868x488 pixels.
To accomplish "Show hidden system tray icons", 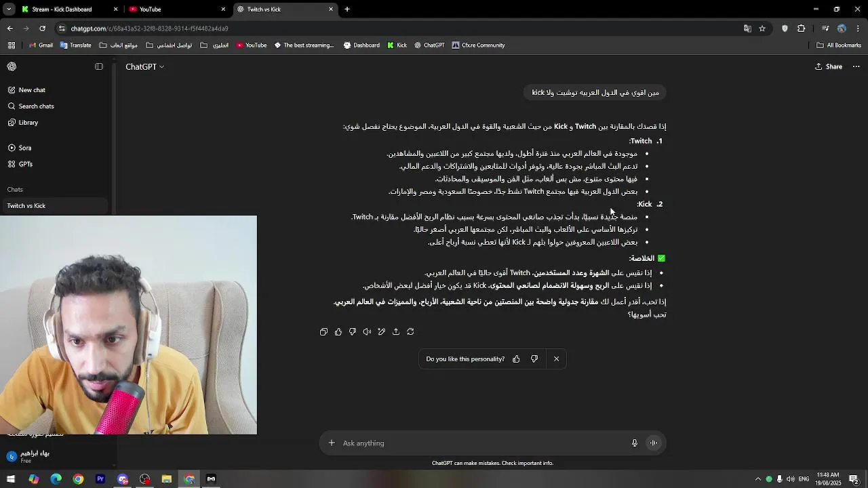I will 758,479.
